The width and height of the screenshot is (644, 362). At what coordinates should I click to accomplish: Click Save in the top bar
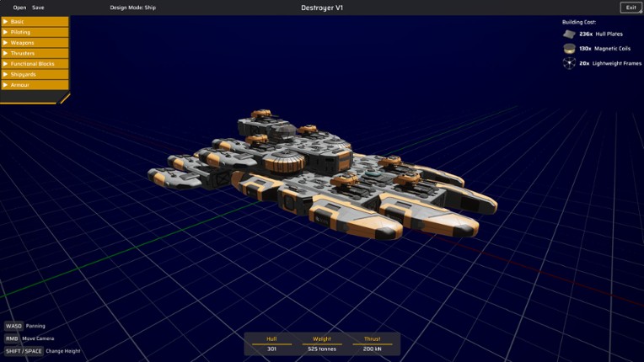[x=38, y=8]
